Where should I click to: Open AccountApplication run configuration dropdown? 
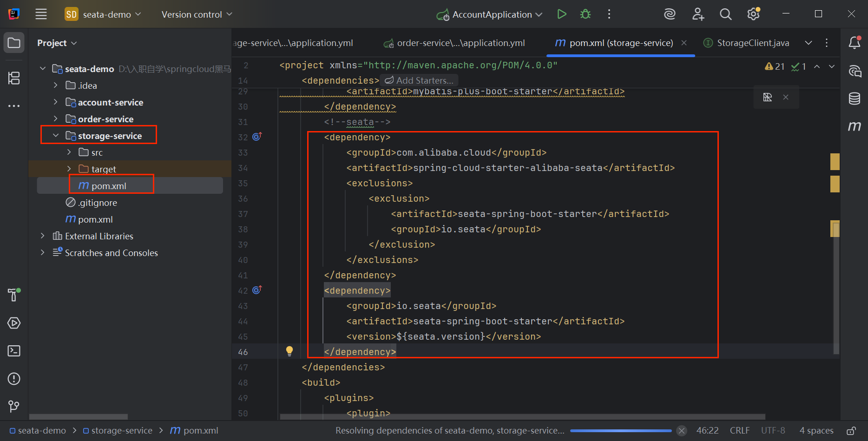click(x=490, y=14)
